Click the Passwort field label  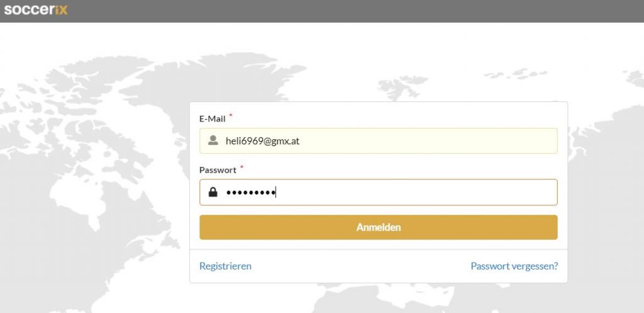[x=218, y=170]
